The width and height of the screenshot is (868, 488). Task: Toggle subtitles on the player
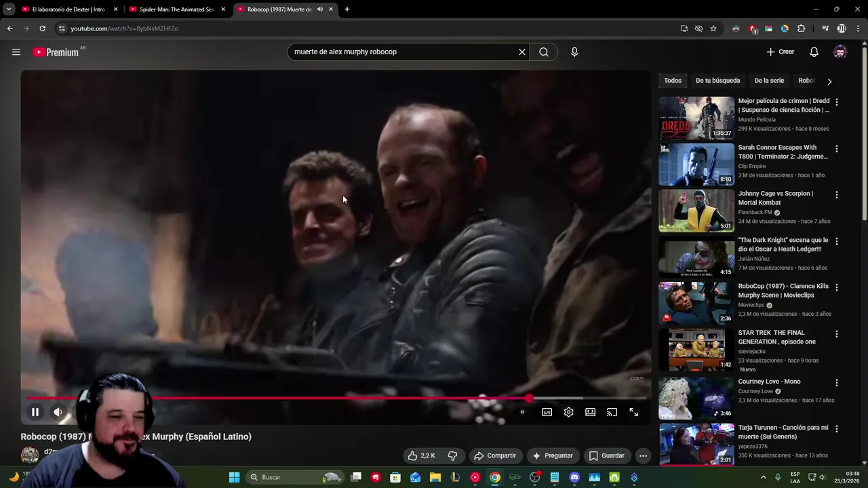point(547,412)
